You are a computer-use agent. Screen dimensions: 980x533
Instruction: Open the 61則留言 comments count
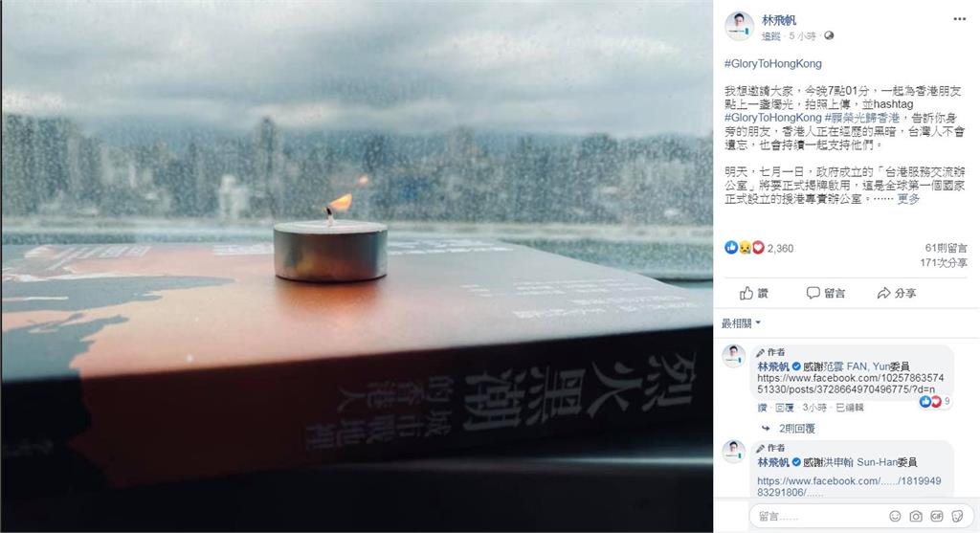click(x=947, y=248)
